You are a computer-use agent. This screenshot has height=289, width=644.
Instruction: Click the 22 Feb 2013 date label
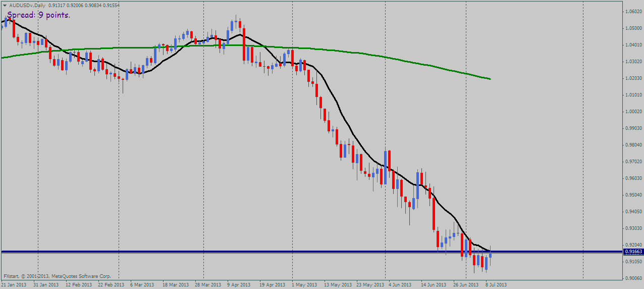click(x=111, y=285)
